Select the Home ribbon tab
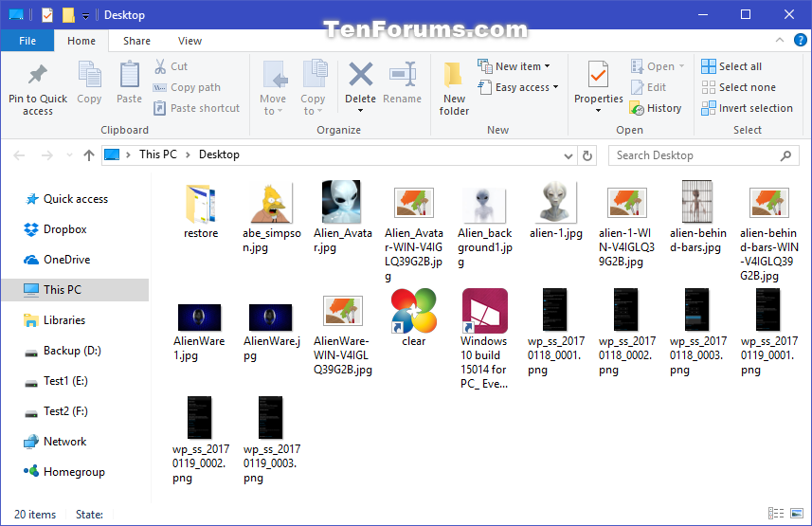 (81, 41)
